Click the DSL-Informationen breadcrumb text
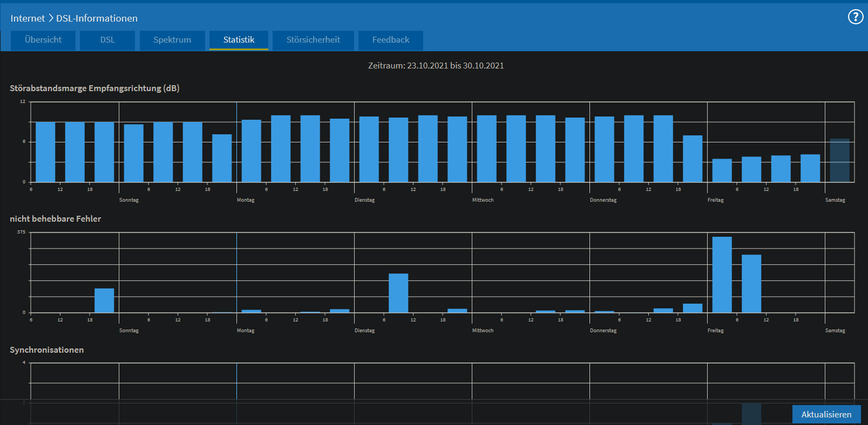Viewport: 868px width, 425px height. (x=97, y=18)
